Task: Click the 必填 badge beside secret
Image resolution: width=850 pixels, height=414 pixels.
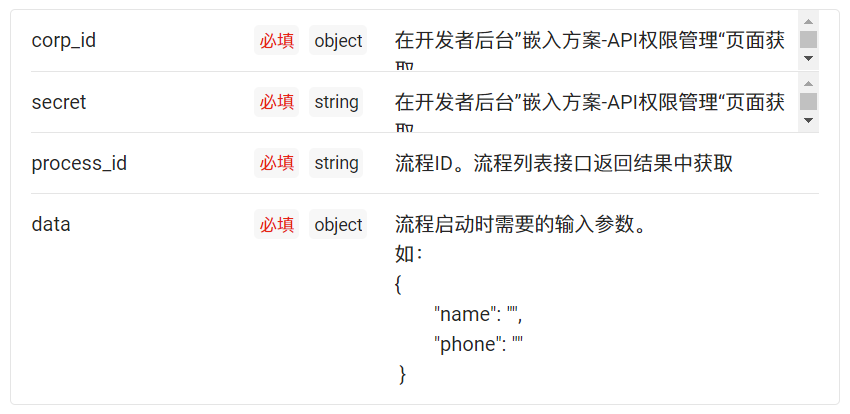Action: (276, 102)
